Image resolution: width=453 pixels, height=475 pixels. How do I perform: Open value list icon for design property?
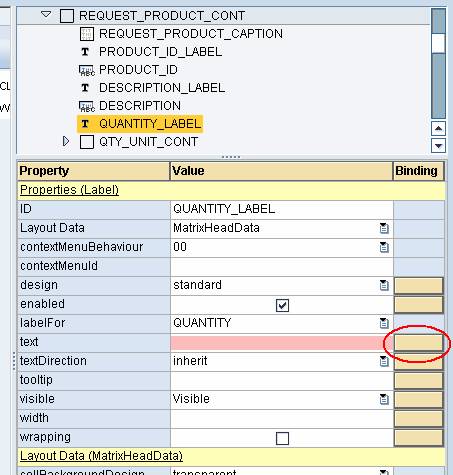point(384,285)
